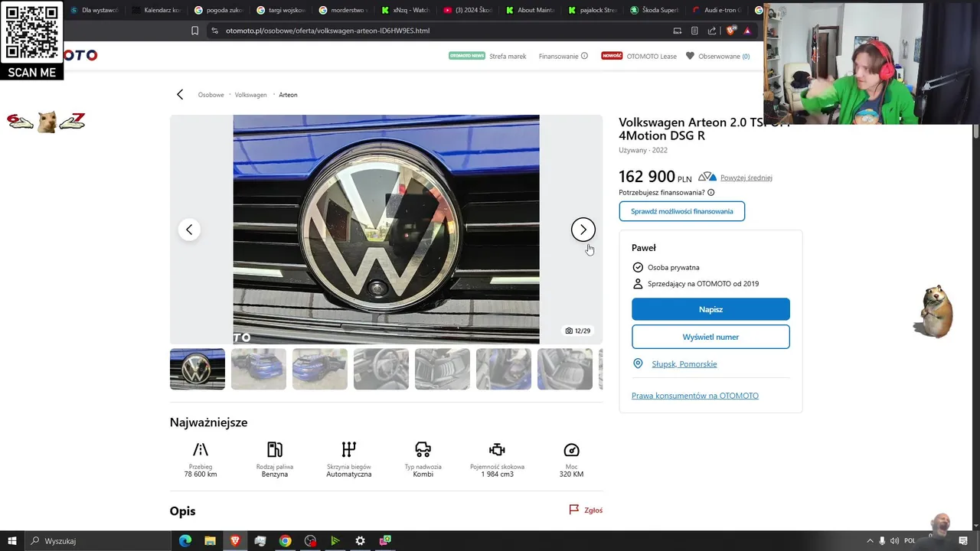
Task: Open Chrome from the taskbar
Action: [x=285, y=540]
